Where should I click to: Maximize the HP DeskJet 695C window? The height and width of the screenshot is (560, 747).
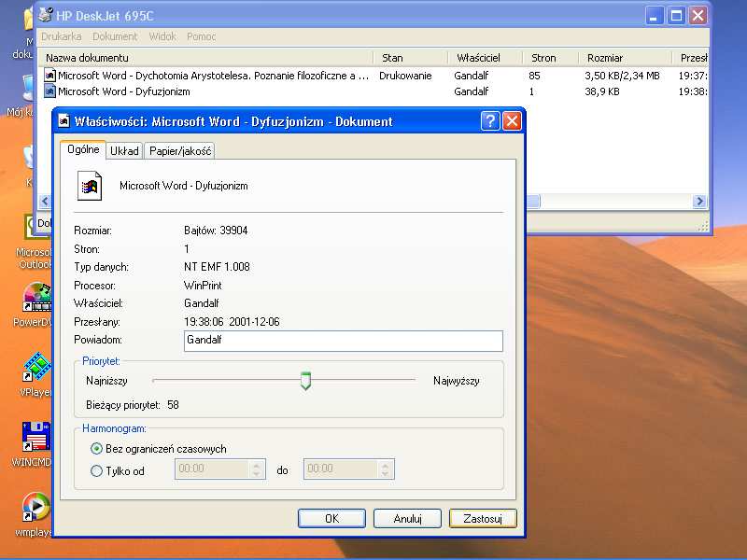[676, 16]
